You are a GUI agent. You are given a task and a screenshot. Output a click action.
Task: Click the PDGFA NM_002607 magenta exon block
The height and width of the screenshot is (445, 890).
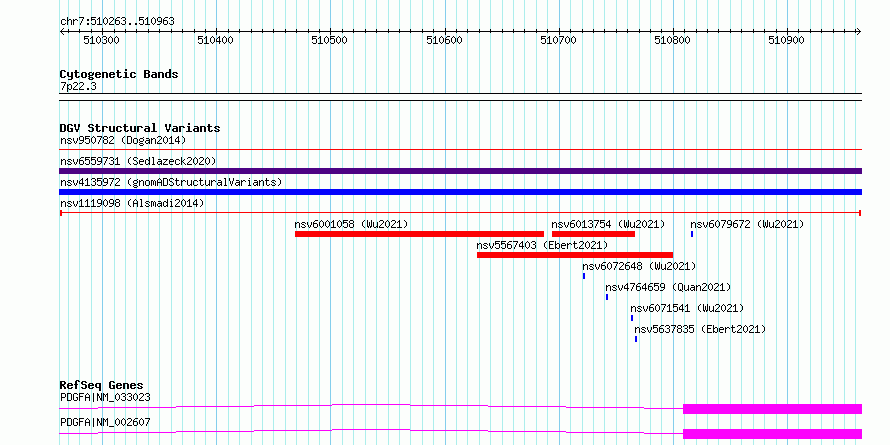pos(773,434)
